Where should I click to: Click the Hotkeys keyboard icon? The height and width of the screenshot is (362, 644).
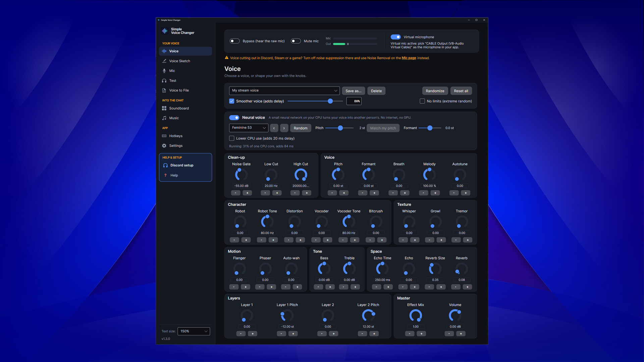click(x=164, y=136)
